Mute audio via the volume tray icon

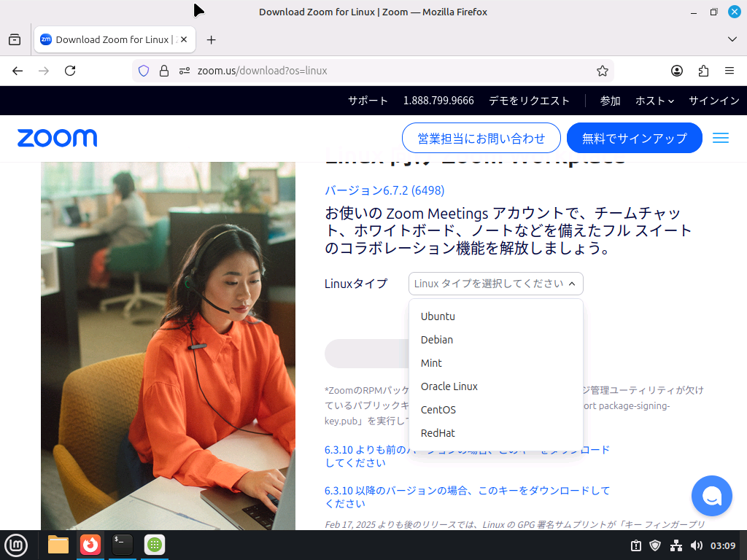coord(695,545)
